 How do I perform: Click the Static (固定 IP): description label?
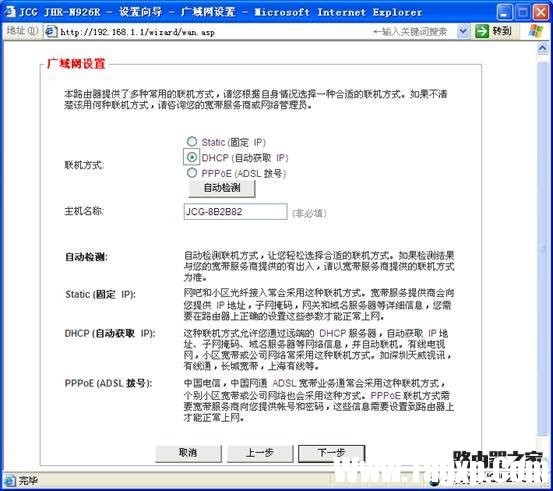101,295
